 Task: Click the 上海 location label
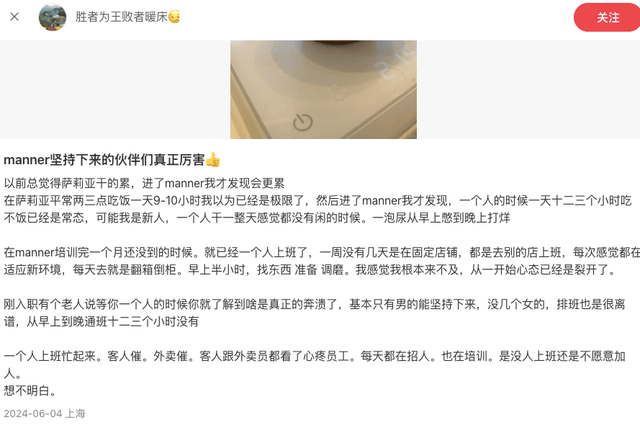[x=76, y=414]
